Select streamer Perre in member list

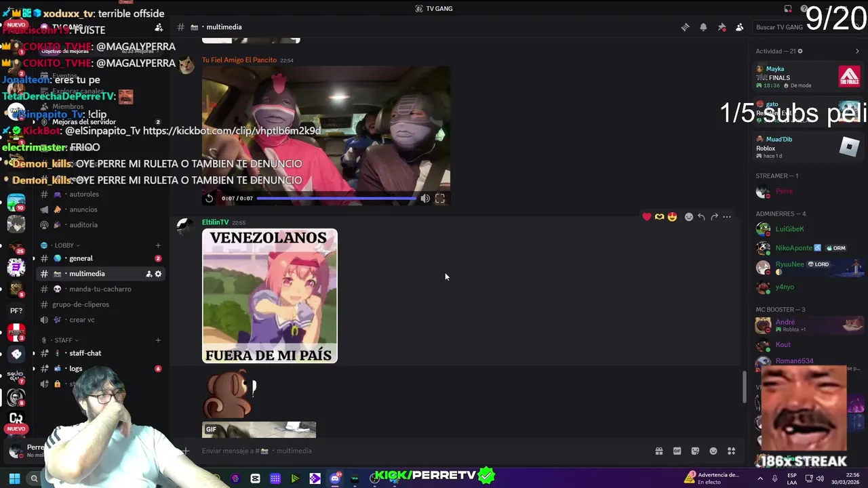point(808,191)
